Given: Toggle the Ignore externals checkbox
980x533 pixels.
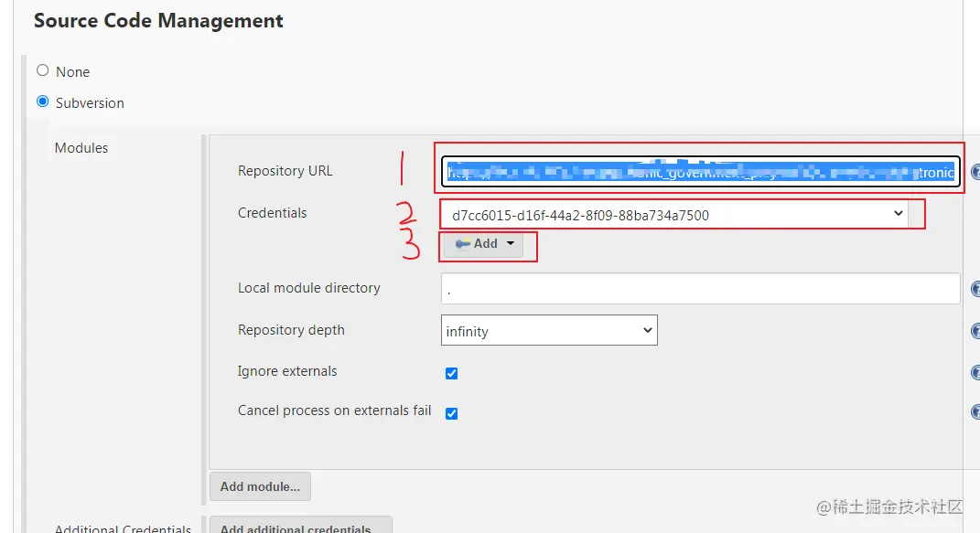Looking at the screenshot, I should (x=451, y=373).
